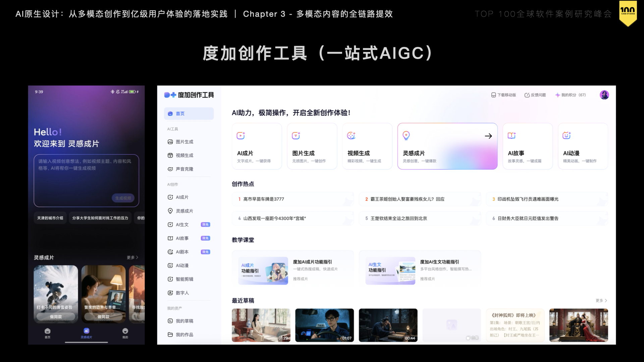Image resolution: width=644 pixels, height=362 pixels.
Task: Tap 更多 beside 灵感成片 on phone
Action: click(132, 257)
